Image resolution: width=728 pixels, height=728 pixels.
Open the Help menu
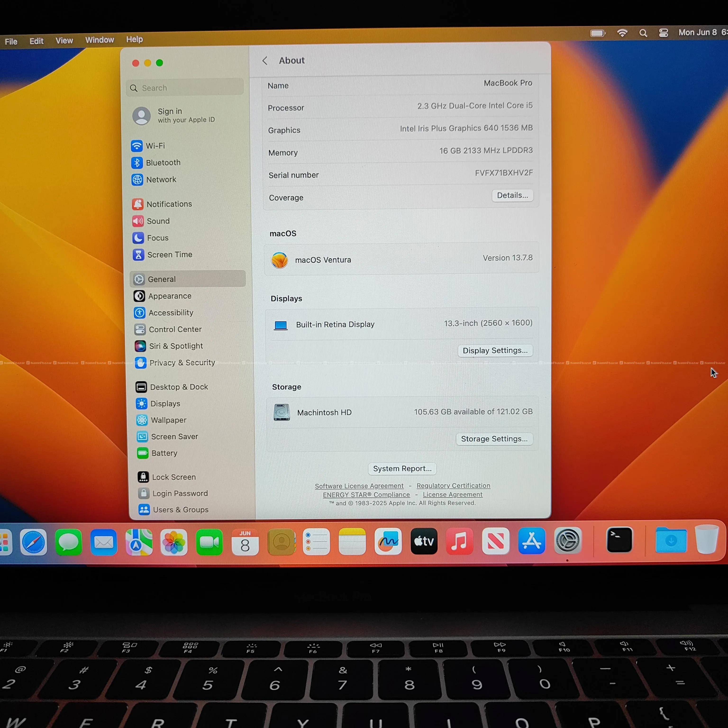135,39
